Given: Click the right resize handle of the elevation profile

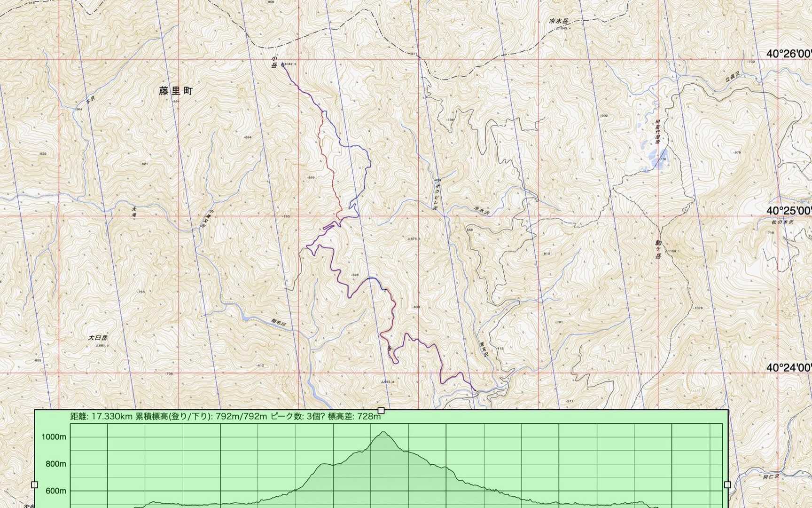Looking at the screenshot, I should [727, 484].
